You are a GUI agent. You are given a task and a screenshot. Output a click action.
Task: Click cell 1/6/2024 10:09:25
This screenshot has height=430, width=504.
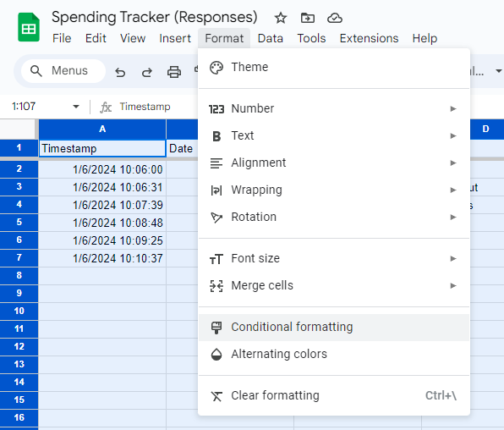102,240
